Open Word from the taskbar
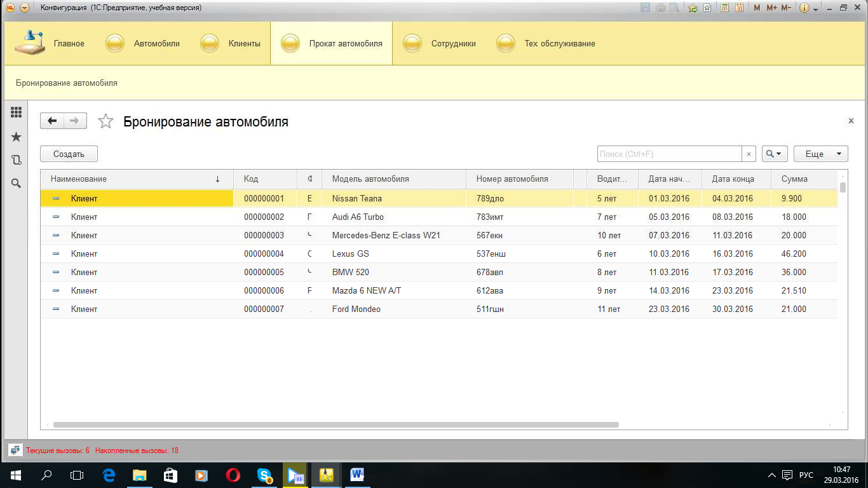 coord(357,475)
